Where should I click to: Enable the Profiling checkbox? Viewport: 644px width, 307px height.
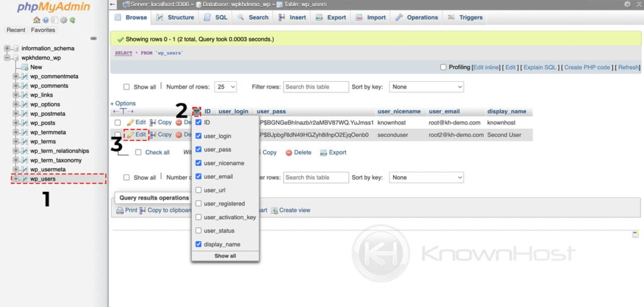click(x=443, y=67)
